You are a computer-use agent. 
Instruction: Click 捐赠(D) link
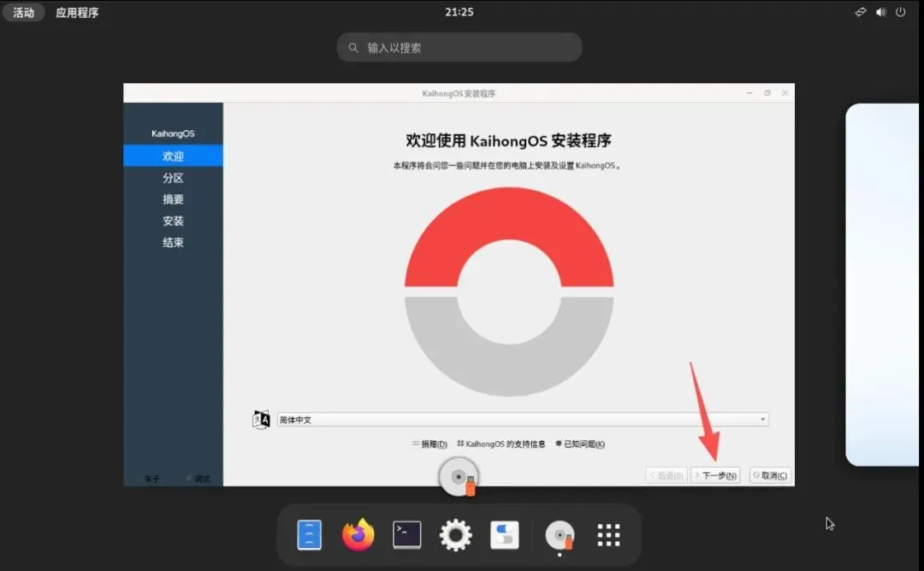pos(429,443)
